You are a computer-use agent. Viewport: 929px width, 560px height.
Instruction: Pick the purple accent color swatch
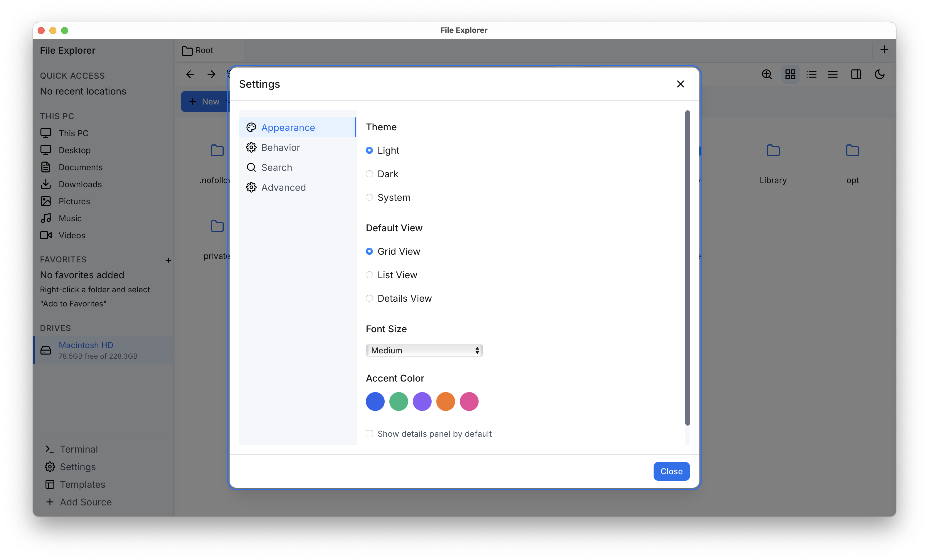coord(422,401)
